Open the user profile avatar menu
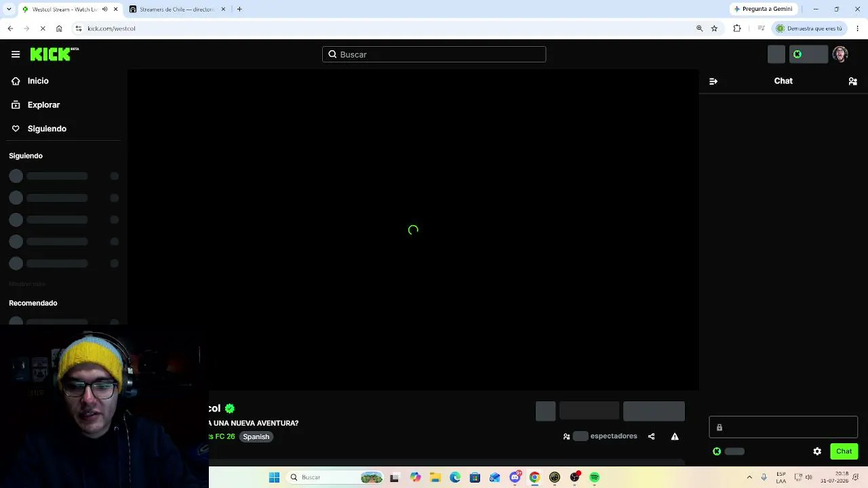 pos(840,54)
